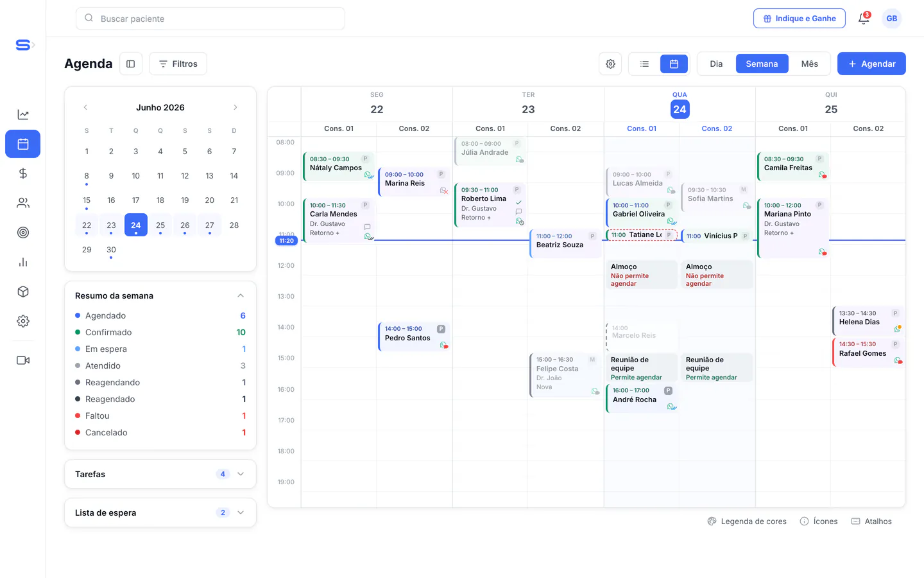The height and width of the screenshot is (578, 924).
Task: Click WhatsApp icon on André Rocha appointment
Action: click(671, 407)
